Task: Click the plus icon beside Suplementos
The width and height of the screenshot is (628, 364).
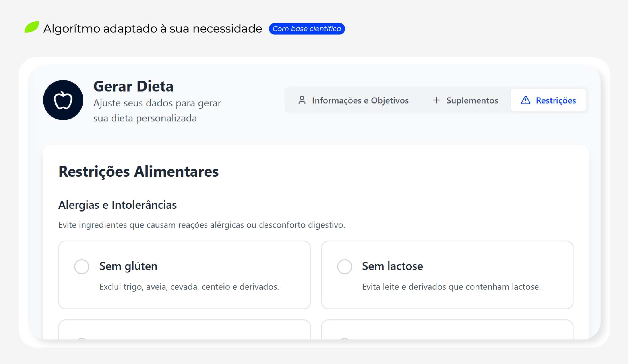Action: (x=436, y=100)
